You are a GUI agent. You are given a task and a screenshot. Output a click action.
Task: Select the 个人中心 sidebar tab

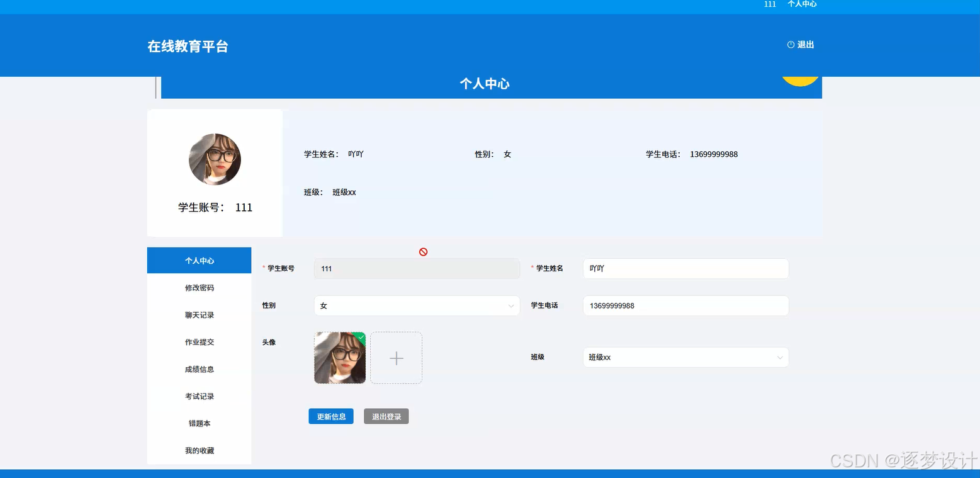[199, 260]
